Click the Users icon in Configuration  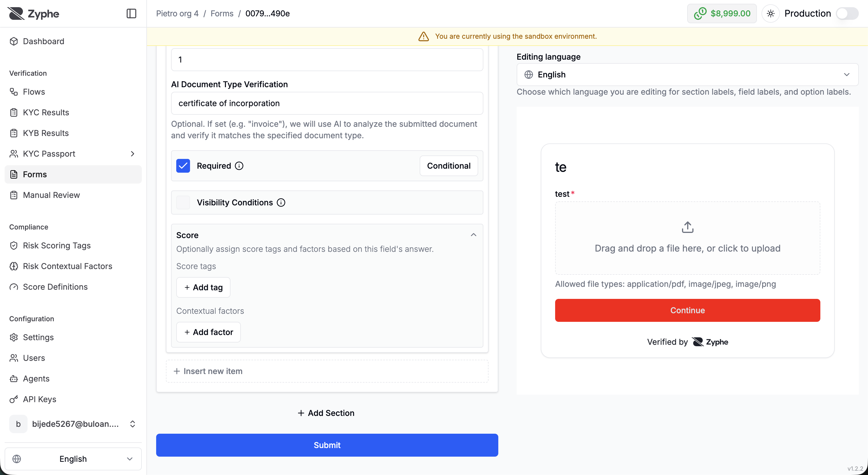point(14,358)
